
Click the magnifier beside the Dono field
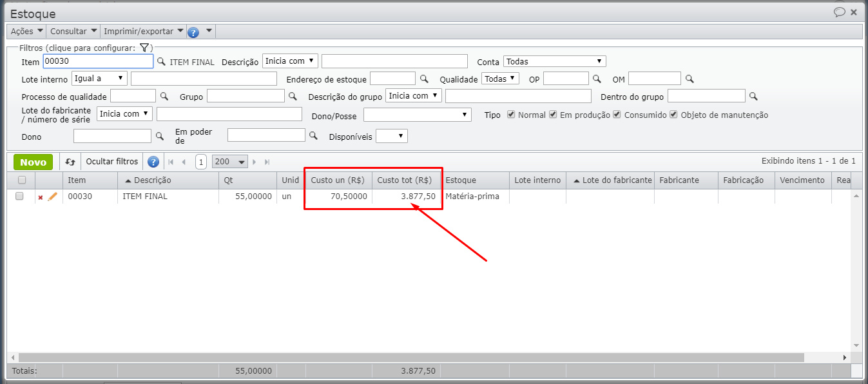pyautogui.click(x=160, y=137)
